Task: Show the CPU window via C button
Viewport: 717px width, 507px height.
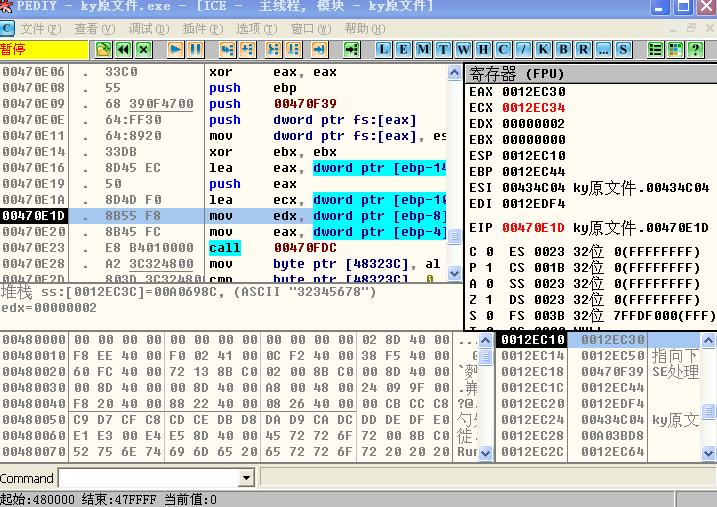Action: (x=503, y=49)
